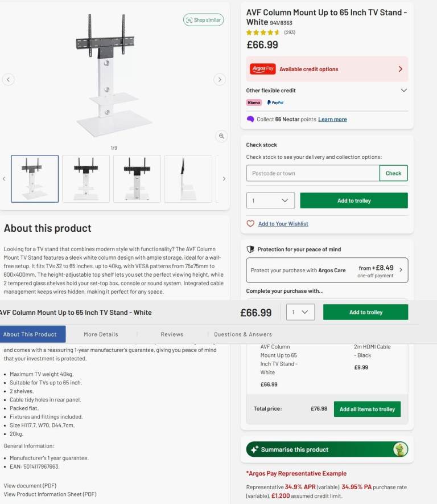Screen dimensions: 437x504
Task: Click the heart wishlist icon
Action: coord(250,223)
